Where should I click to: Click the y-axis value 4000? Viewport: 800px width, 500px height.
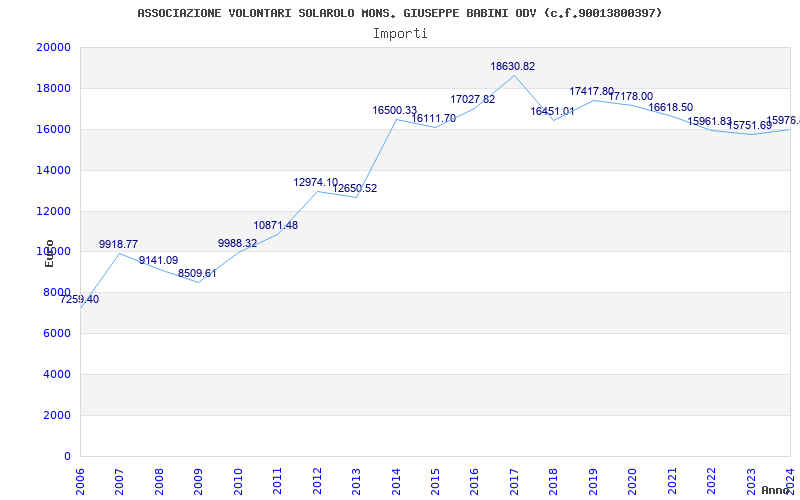point(57,374)
